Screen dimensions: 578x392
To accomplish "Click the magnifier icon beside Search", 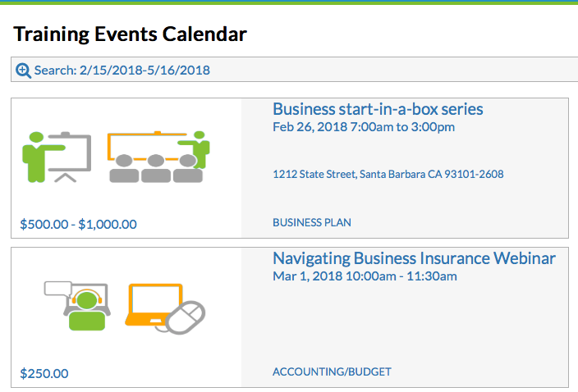I will (x=24, y=71).
